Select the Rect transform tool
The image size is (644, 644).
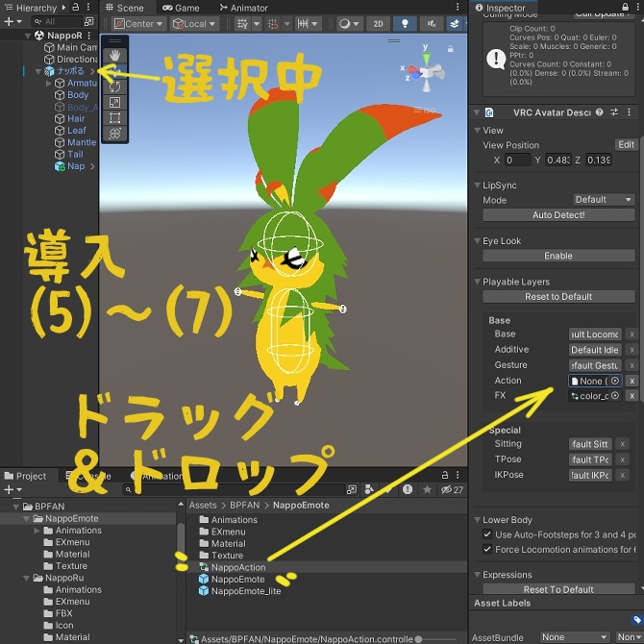pos(114,118)
